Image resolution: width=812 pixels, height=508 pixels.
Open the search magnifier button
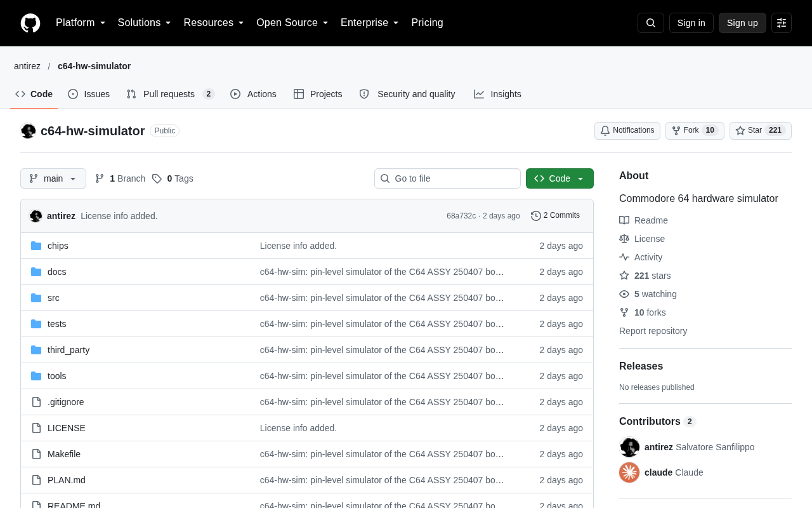(651, 23)
